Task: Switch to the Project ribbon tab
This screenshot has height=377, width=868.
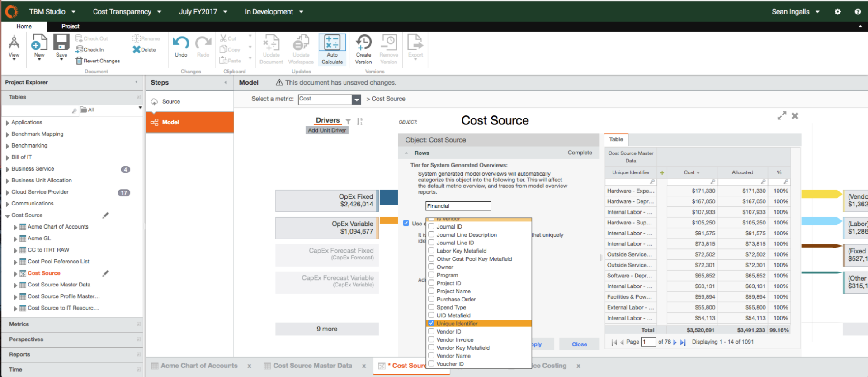Action: point(70,26)
